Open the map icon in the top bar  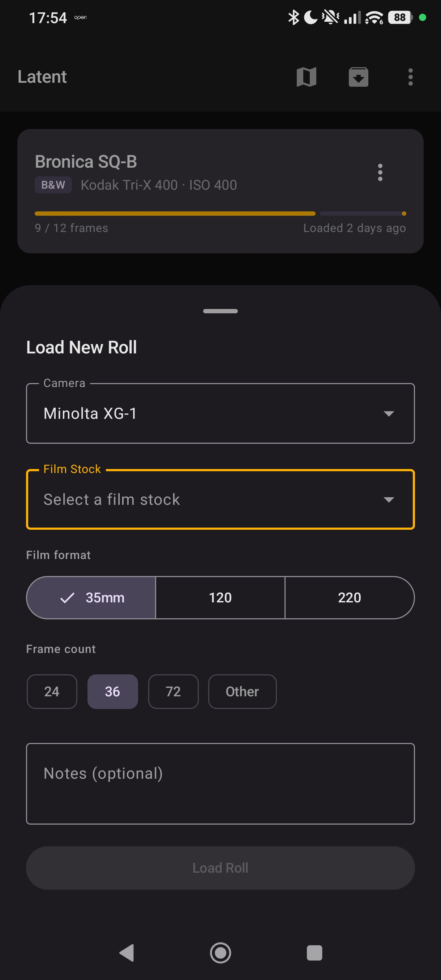[306, 77]
